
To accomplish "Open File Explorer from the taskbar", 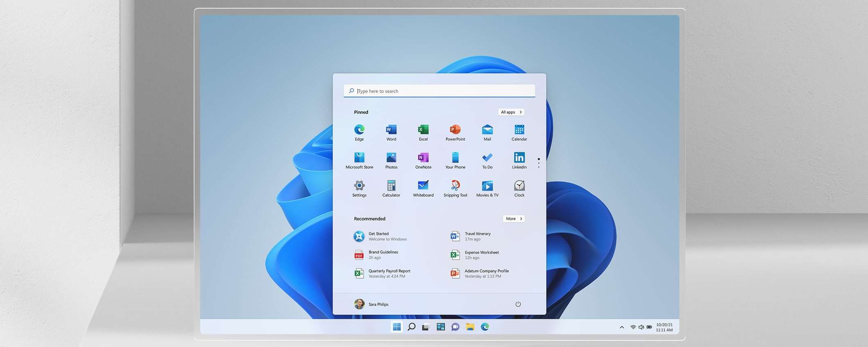I will (470, 327).
